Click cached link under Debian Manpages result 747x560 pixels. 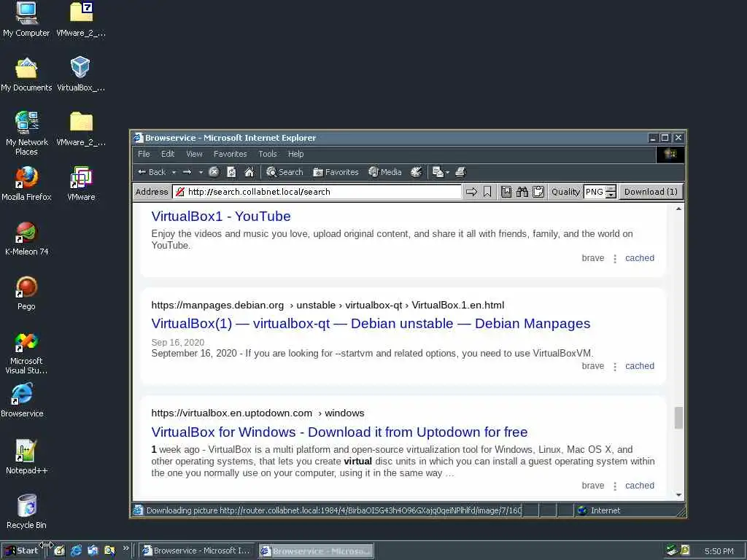640,366
